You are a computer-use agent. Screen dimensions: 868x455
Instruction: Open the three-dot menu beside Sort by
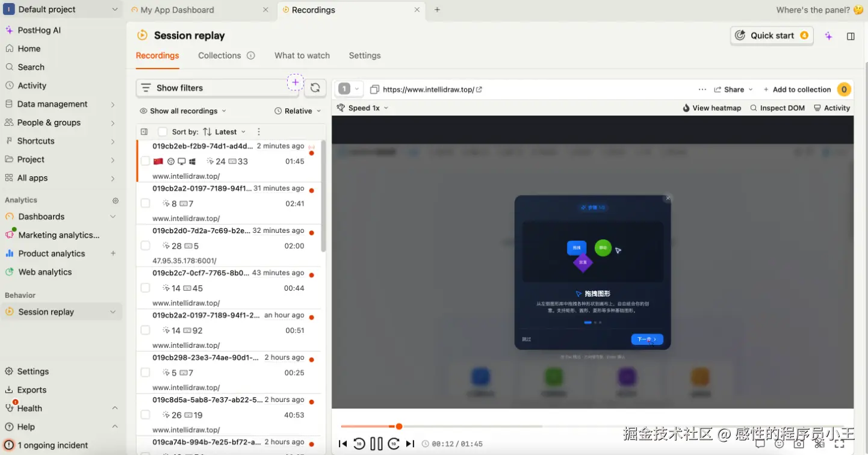click(259, 132)
